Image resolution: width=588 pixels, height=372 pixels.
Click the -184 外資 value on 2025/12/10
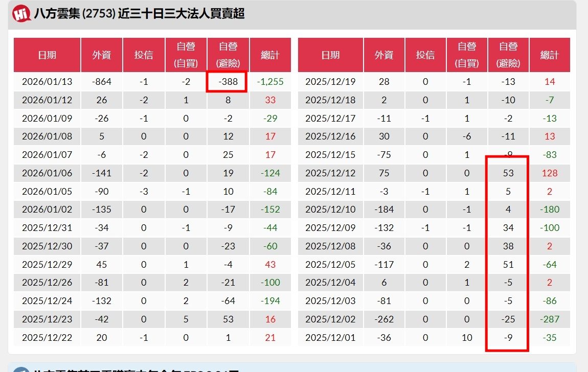click(384, 210)
